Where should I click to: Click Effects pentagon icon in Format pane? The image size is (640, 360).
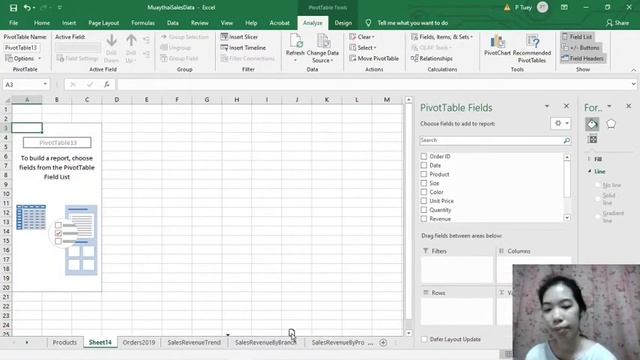click(x=611, y=124)
